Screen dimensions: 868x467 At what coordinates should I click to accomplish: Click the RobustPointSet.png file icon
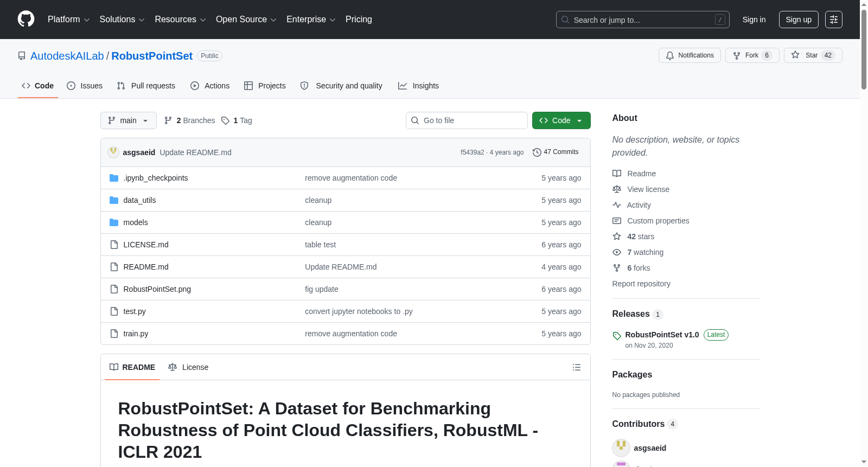coord(114,289)
